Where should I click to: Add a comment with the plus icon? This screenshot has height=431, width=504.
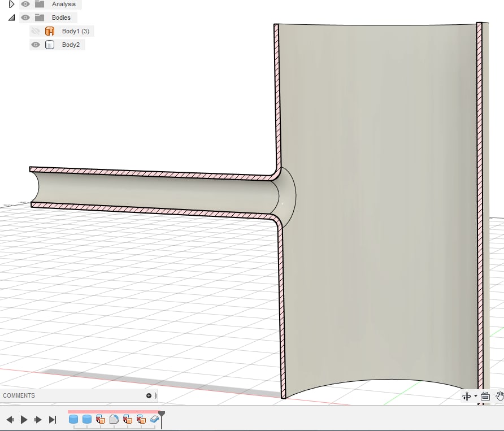point(149,395)
